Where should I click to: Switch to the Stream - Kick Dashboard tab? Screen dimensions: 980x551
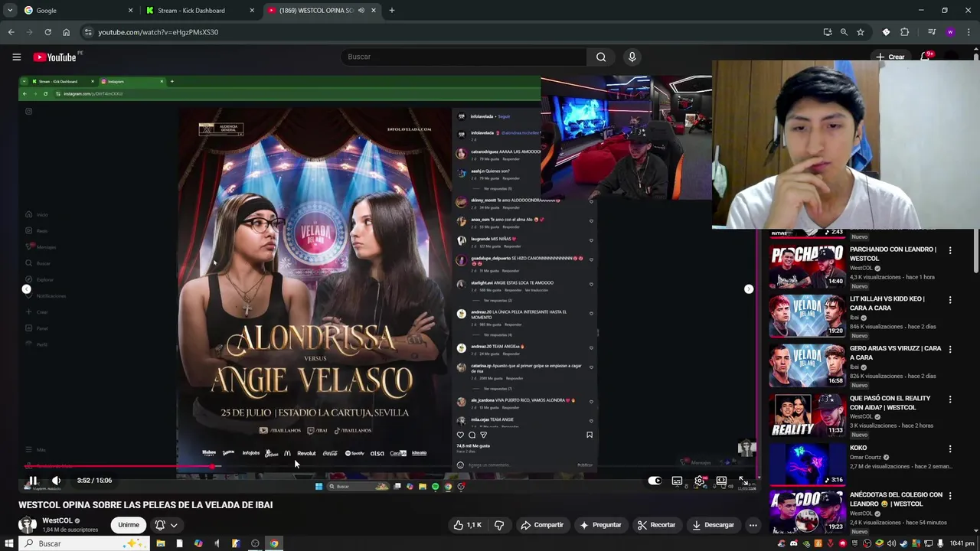pyautogui.click(x=199, y=11)
